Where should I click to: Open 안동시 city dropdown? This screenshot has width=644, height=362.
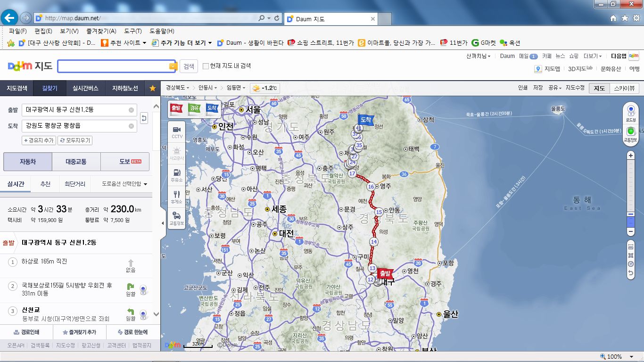(207, 88)
